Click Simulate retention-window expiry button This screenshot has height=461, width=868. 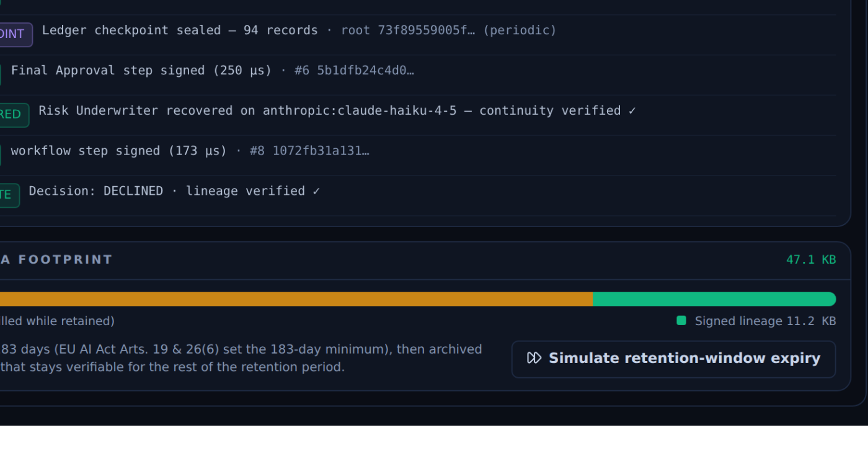click(673, 359)
